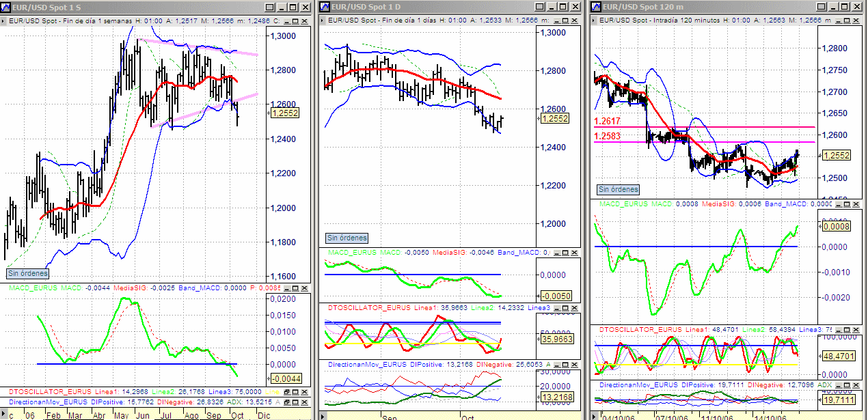The width and height of the screenshot is (868, 420).
Task: Click the -0,0044 MACD value label
Action: 285,378
